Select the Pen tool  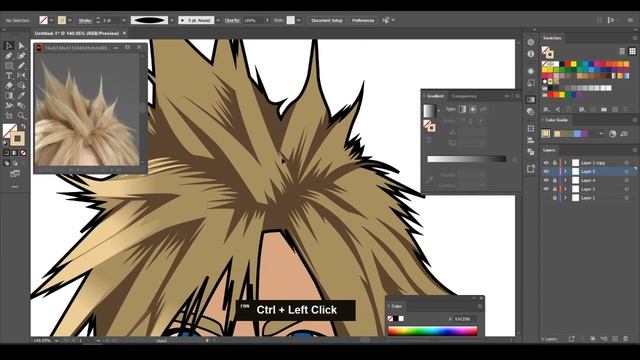9,56
